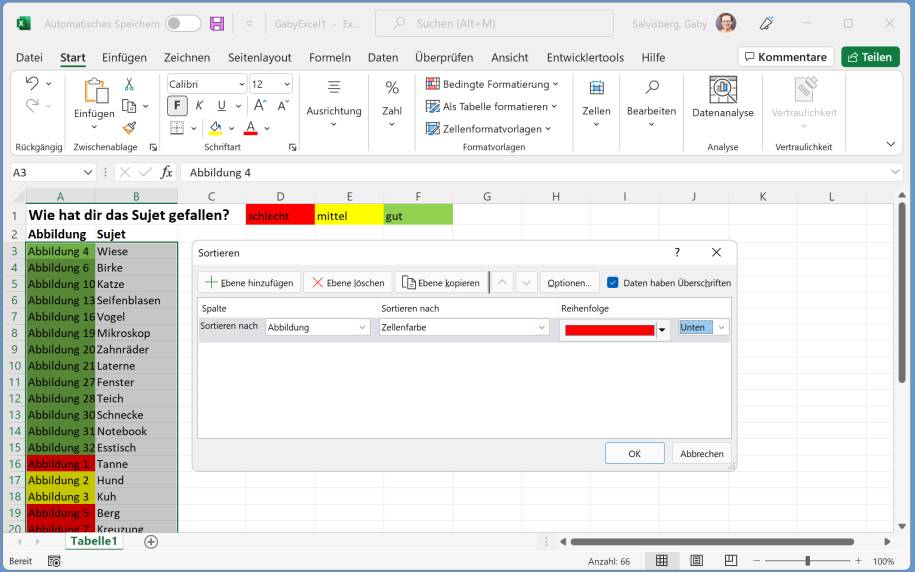Image resolution: width=915 pixels, height=572 pixels.
Task: Open the Sortieren nach Abbildung column dropdown
Action: pos(317,327)
